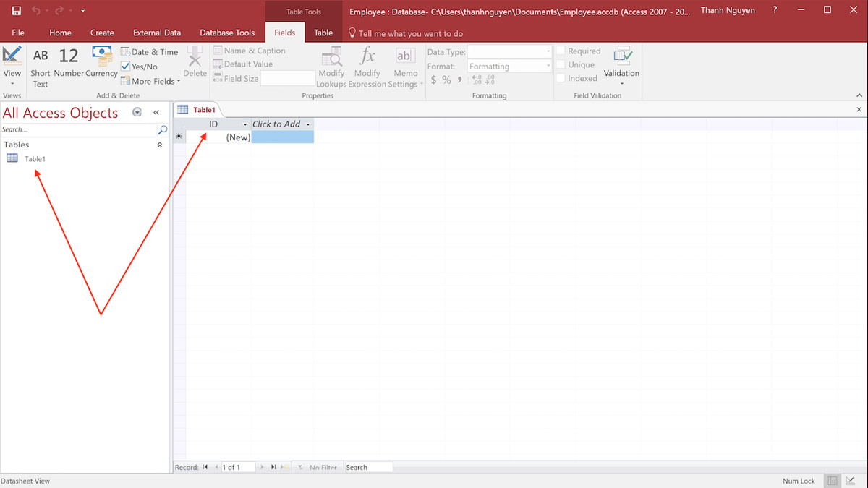Add a Short Text field
The width and height of the screenshot is (868, 488).
40,65
